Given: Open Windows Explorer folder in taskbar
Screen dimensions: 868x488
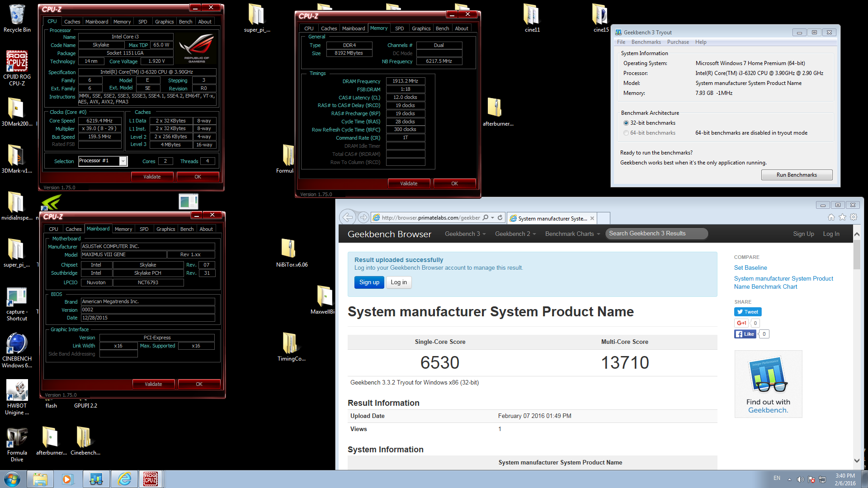Looking at the screenshot, I should coord(40,479).
